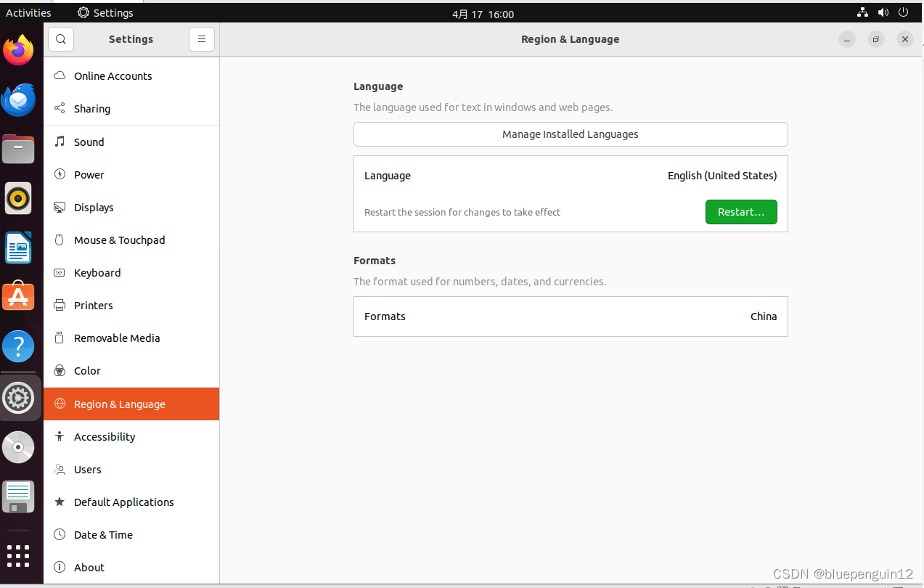The image size is (924, 588).
Task: Open the Region & Language settings panel
Action: click(x=131, y=404)
